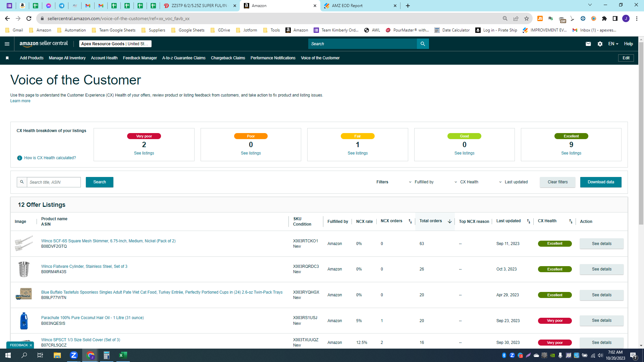The width and height of the screenshot is (644, 362).
Task: Open the Chrome profile avatar
Action: click(626, 18)
